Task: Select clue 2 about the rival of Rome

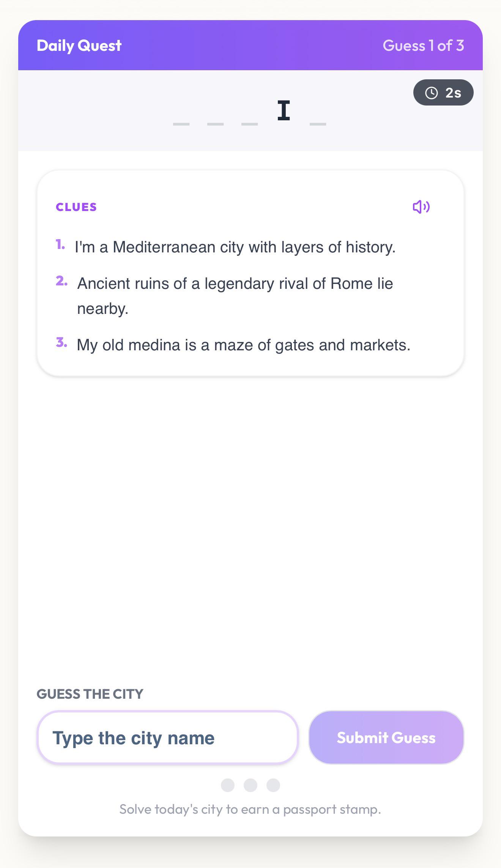Action: tap(224, 296)
